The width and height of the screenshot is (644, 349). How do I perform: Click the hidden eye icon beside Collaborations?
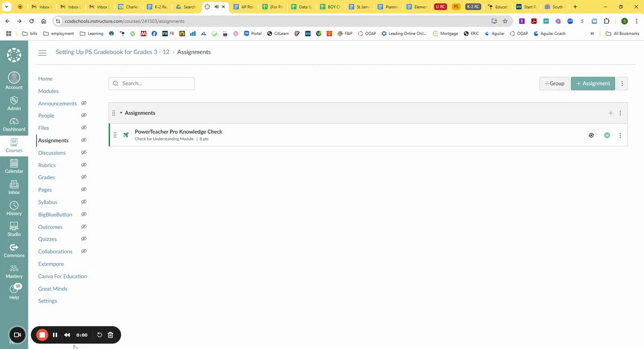[84, 251]
